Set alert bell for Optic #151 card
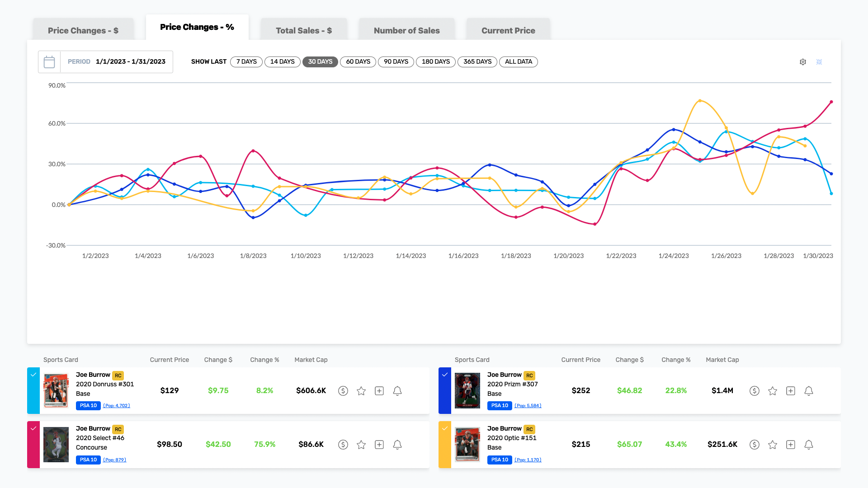This screenshot has width=868, height=488. (809, 445)
